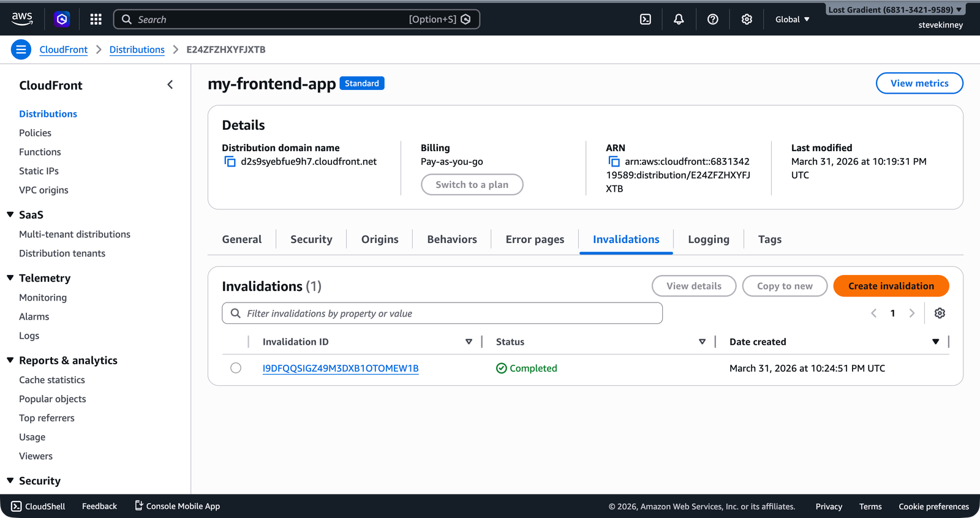Screen dimensions: 980x518
Task: Open the CloudShell icon in the footer
Action: pos(17,506)
